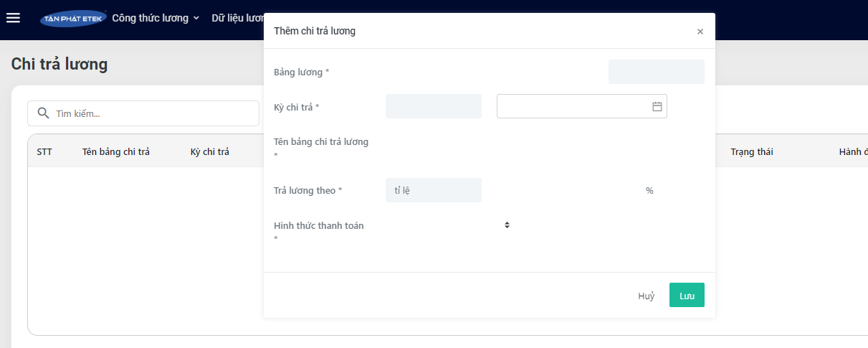Click the tỉ lệ field

[434, 190]
